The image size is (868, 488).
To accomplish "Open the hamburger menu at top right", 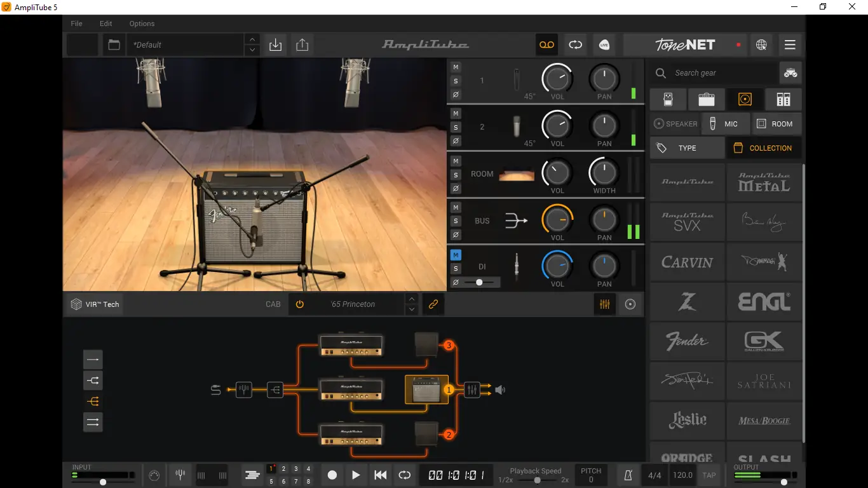I will click(x=790, y=45).
